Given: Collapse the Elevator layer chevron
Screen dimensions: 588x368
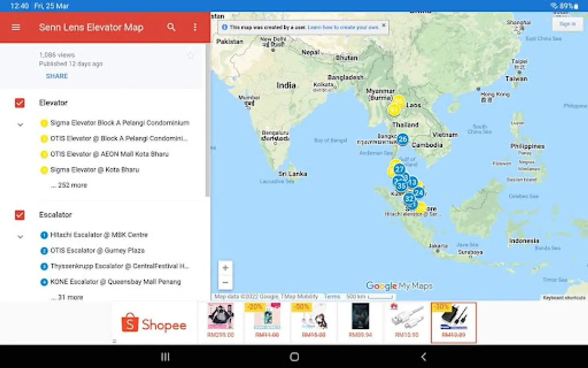Looking at the screenshot, I should 20,125.
